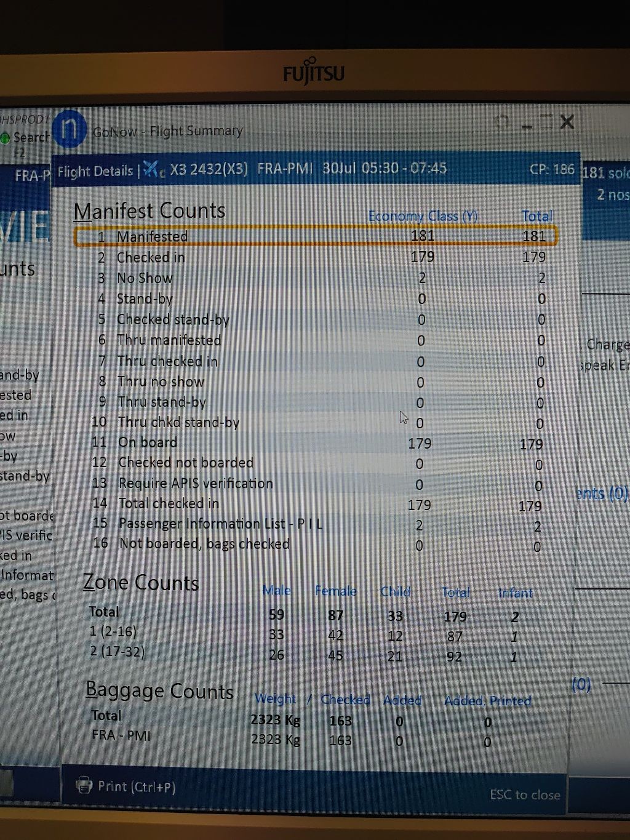
Task: Click the Manifest Counts heading
Action: tap(150, 211)
